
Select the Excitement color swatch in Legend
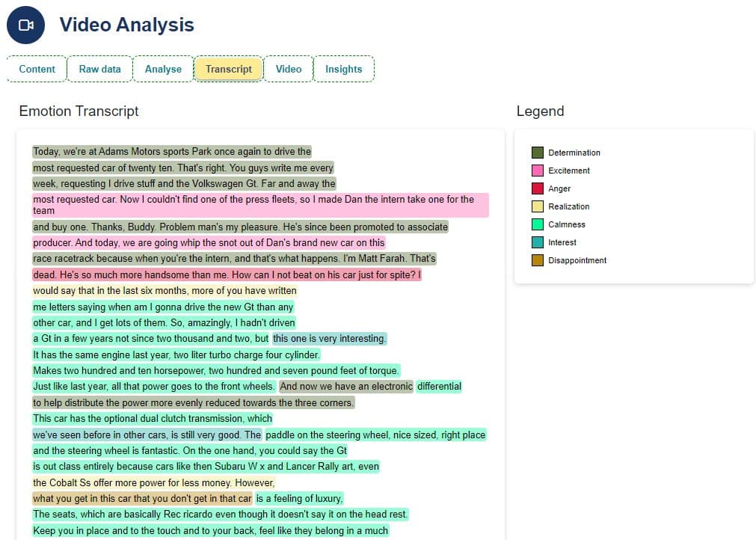pyautogui.click(x=536, y=171)
